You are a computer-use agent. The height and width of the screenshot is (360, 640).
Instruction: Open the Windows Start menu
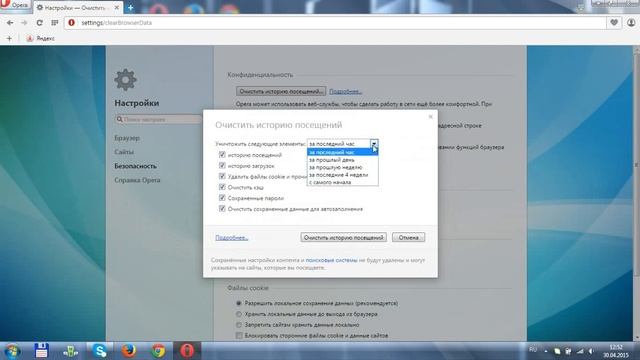coord(12,351)
